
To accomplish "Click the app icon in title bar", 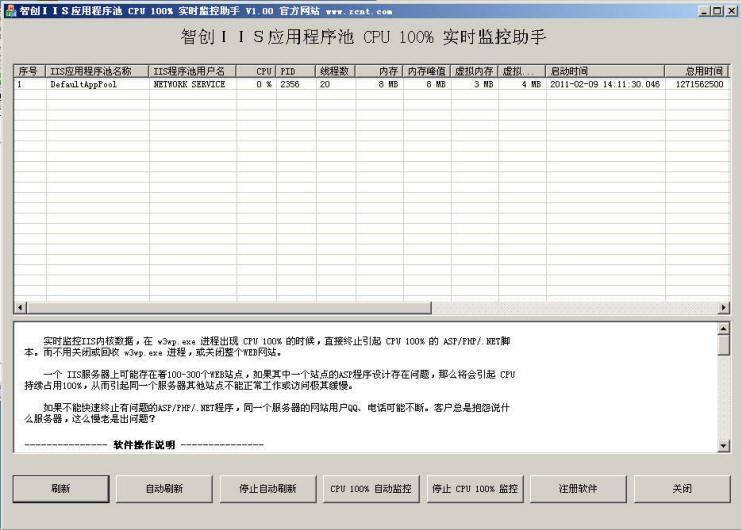I will point(10,10).
